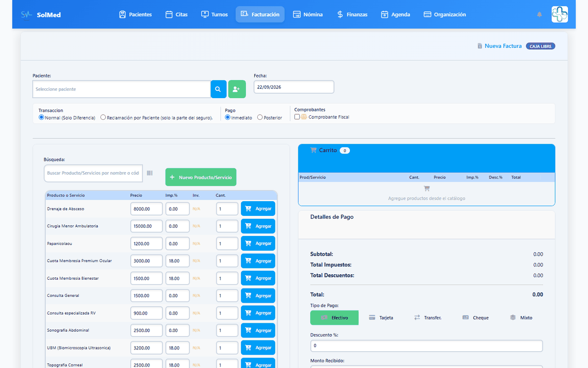Click the price field for Cirugia Menor Ambulatoria
The height and width of the screenshot is (368, 588).
click(147, 226)
